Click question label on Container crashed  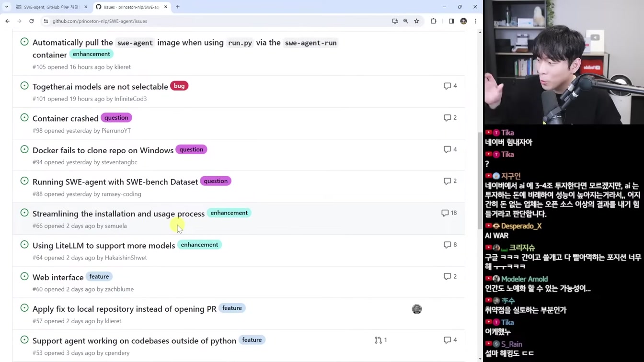pos(116,118)
